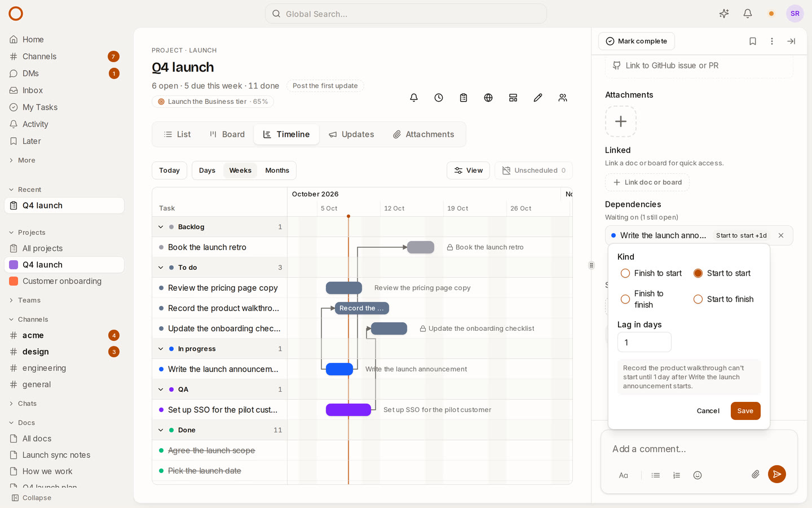Collapse the task detail panel arrow

791,41
